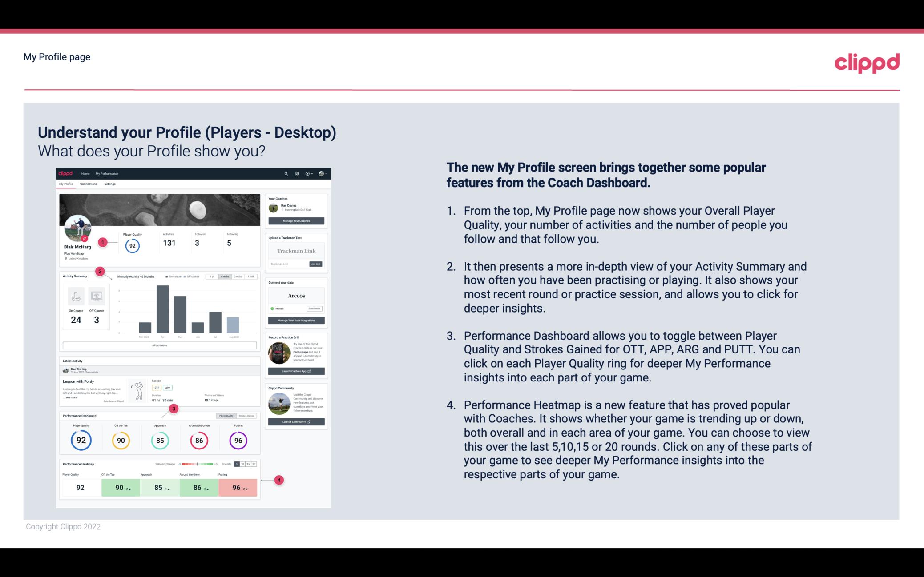Viewport: 924px width, 577px height.
Task: Click the Off the Tee performance ring
Action: pos(121,439)
